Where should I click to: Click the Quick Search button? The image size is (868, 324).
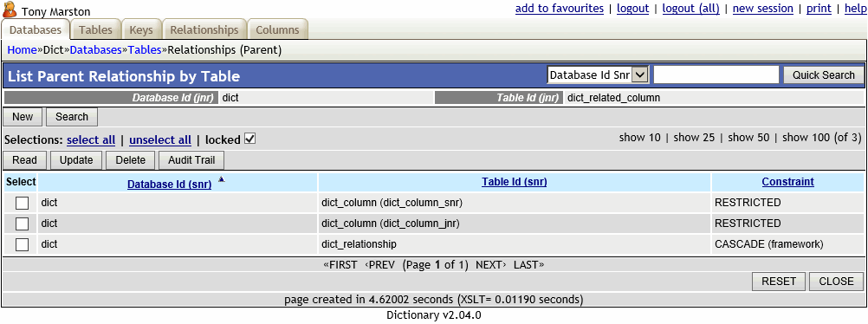[824, 75]
